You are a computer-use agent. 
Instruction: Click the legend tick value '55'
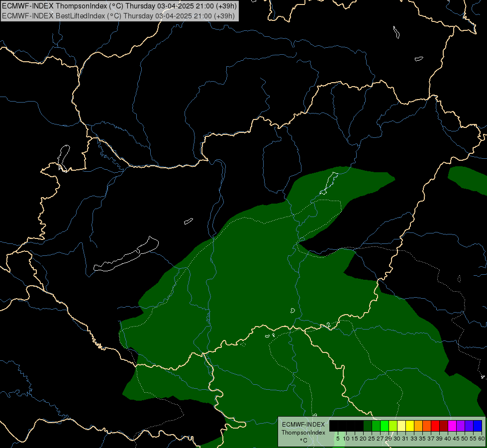[473, 439]
